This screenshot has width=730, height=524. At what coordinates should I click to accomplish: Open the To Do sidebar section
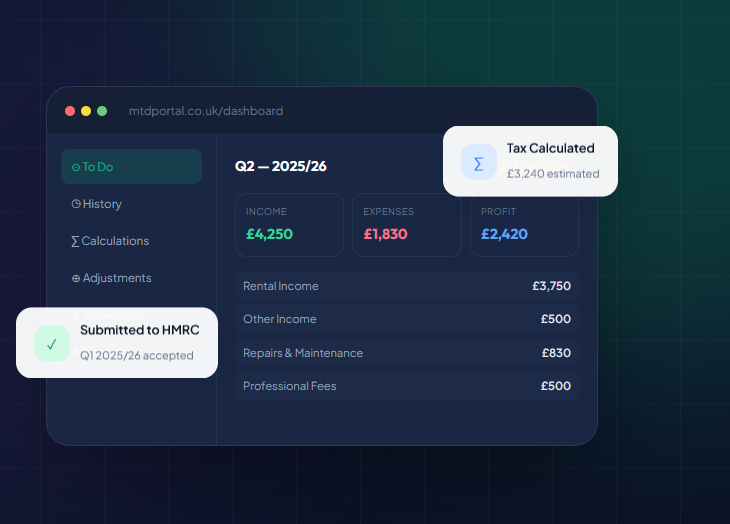[x=131, y=167]
